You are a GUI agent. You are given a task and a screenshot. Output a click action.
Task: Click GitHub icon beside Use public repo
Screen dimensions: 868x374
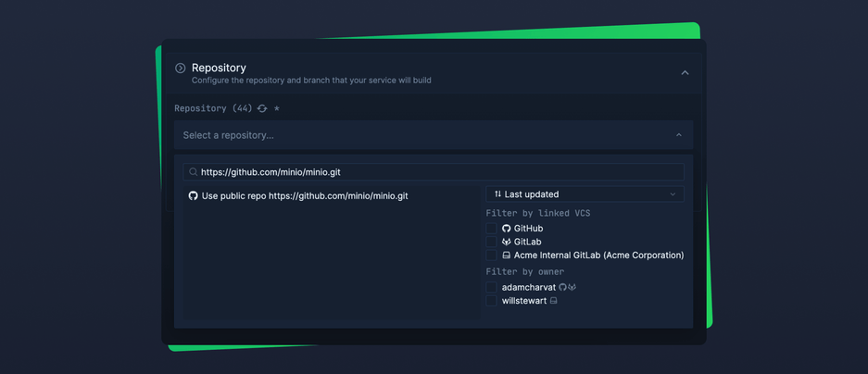(x=194, y=196)
